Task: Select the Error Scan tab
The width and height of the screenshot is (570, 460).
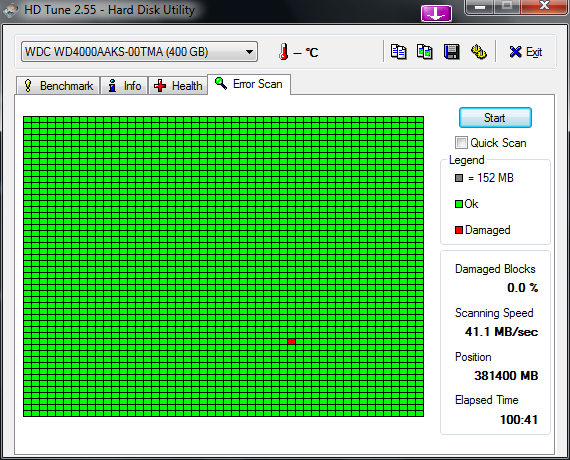Action: coord(249,84)
